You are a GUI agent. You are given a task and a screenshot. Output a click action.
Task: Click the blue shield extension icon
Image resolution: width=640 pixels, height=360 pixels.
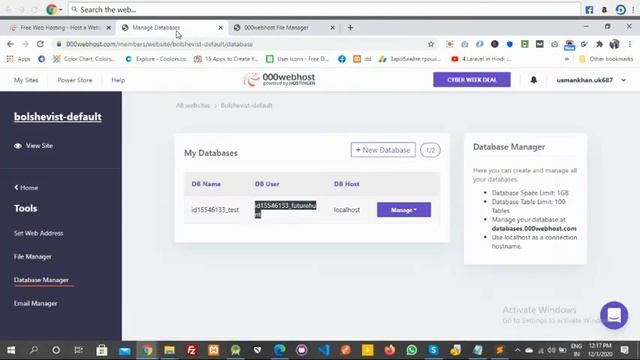coord(509,44)
